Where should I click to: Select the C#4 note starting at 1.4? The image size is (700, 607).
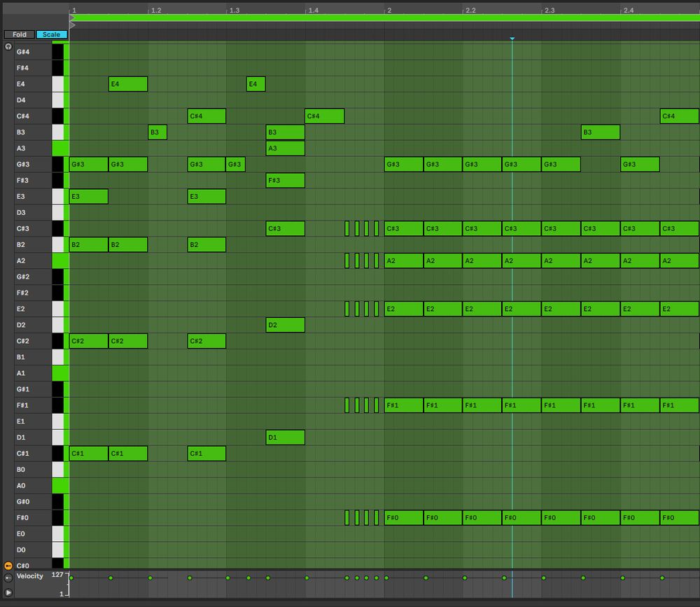tap(325, 116)
